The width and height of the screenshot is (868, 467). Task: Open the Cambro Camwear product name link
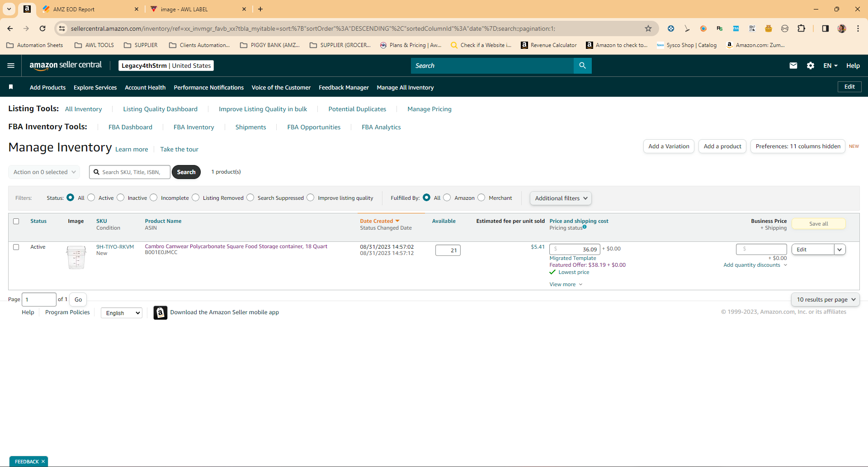click(236, 246)
